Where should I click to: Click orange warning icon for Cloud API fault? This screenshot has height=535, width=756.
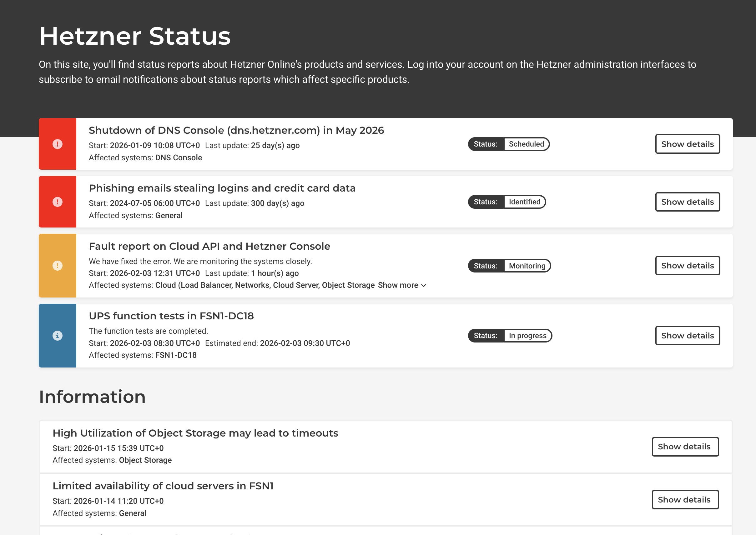[57, 266]
